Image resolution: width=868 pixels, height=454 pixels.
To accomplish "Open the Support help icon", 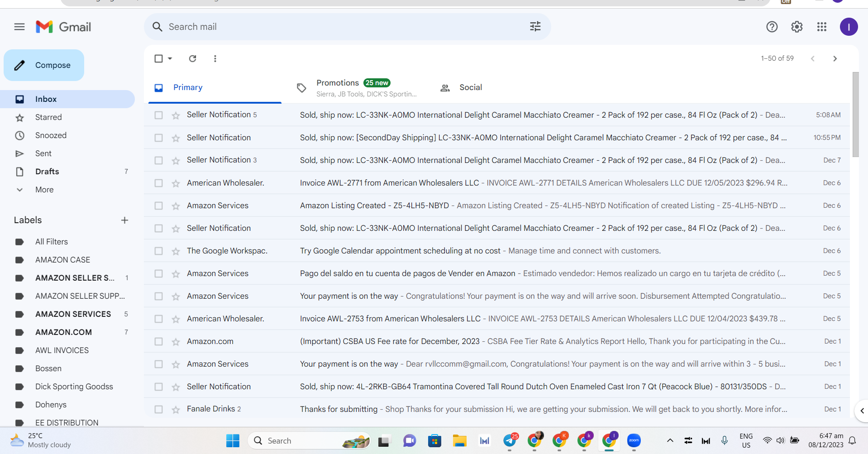I will coord(772,27).
